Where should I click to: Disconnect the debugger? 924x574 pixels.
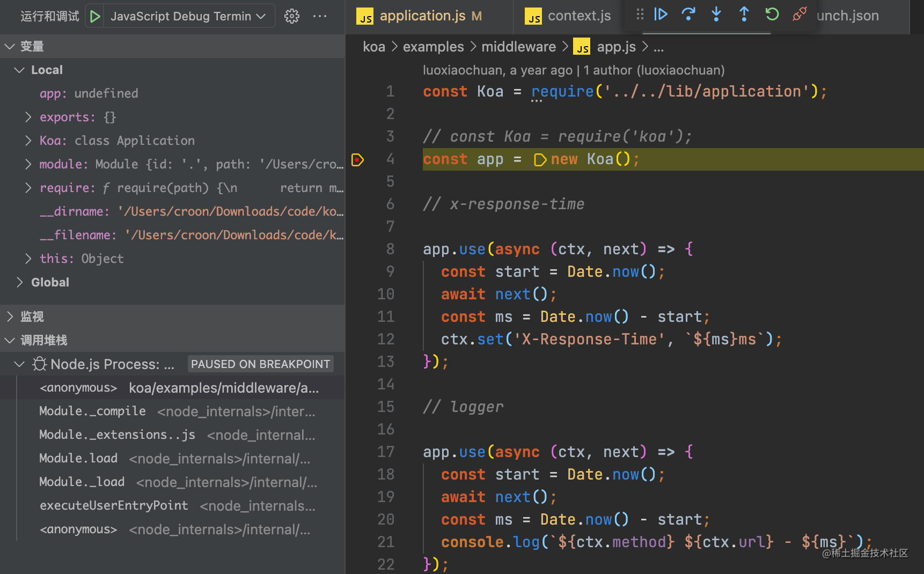tap(800, 14)
